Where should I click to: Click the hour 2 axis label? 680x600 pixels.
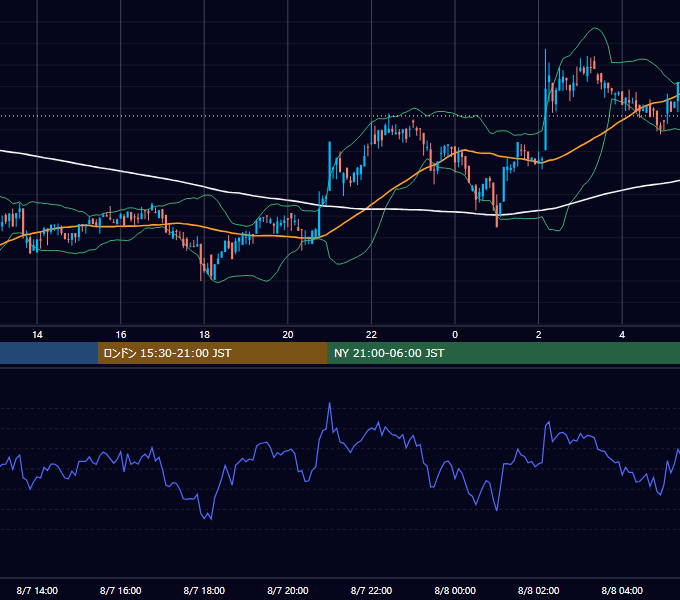(539, 334)
